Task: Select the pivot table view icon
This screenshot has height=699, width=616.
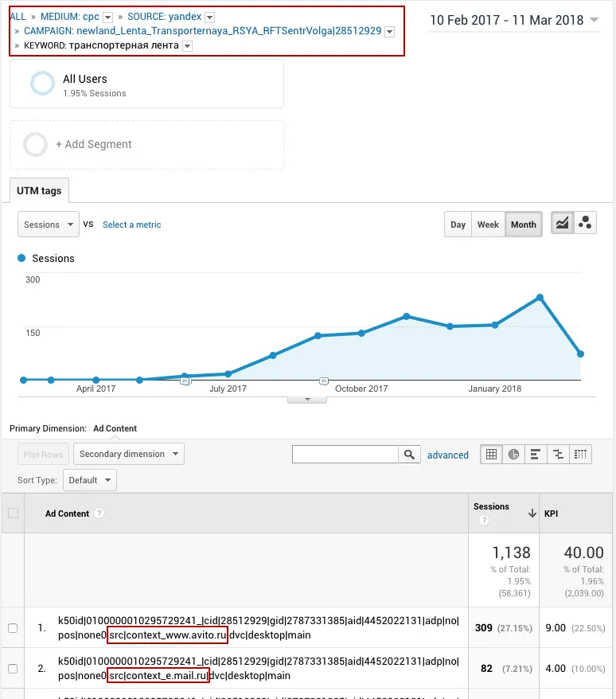Action: click(x=580, y=455)
